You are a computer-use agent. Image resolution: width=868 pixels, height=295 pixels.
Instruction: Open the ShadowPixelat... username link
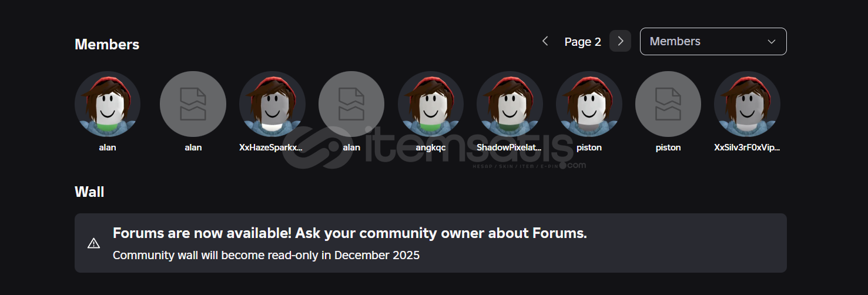[510, 147]
